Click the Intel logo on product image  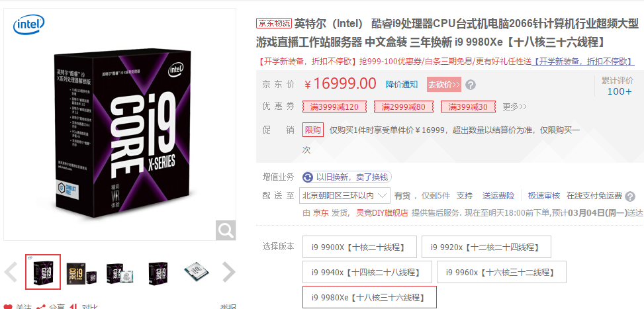(28, 25)
